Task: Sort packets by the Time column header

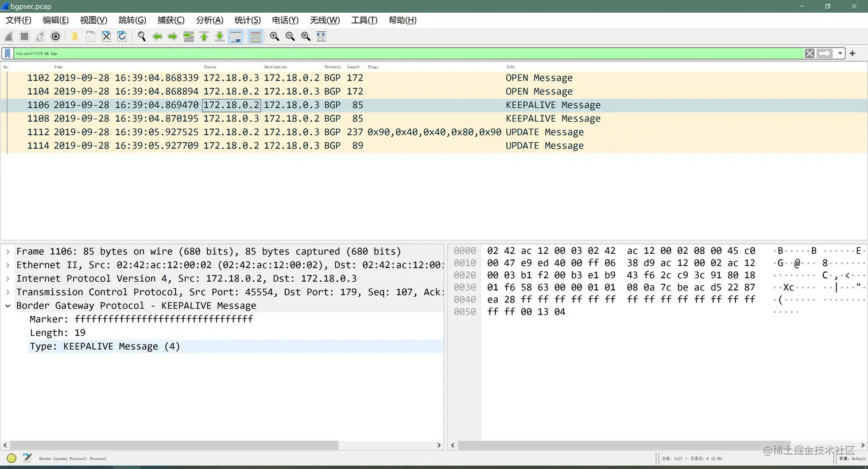Action: pyautogui.click(x=127, y=67)
